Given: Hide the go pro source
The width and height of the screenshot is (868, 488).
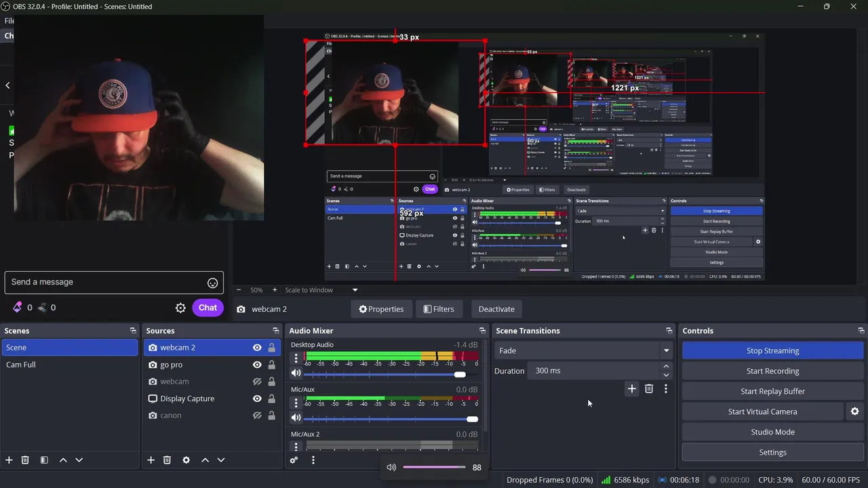Looking at the screenshot, I should (x=257, y=365).
